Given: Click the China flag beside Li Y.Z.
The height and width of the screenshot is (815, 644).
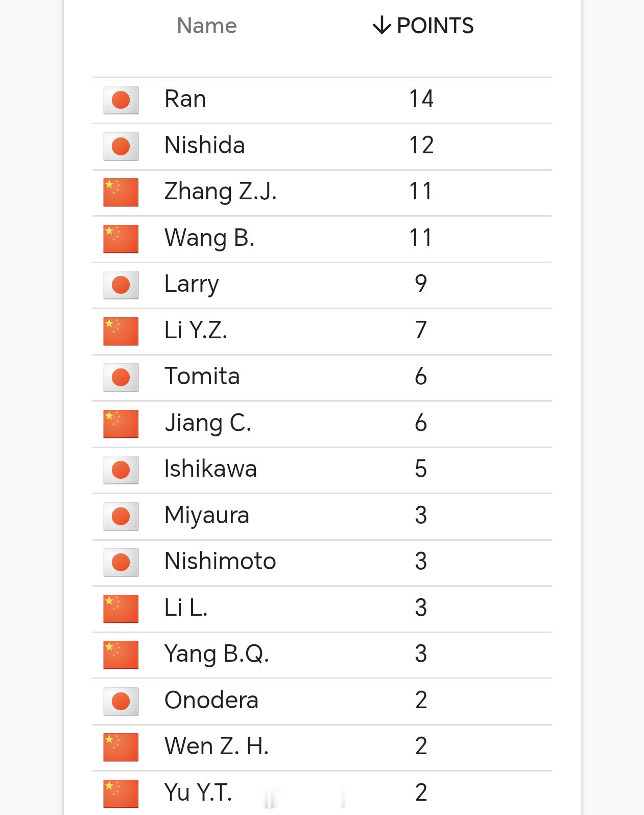Looking at the screenshot, I should click(x=121, y=331).
